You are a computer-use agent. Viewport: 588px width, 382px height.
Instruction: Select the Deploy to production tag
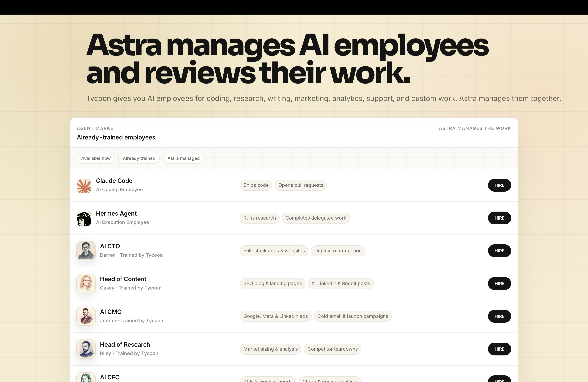pyautogui.click(x=338, y=251)
